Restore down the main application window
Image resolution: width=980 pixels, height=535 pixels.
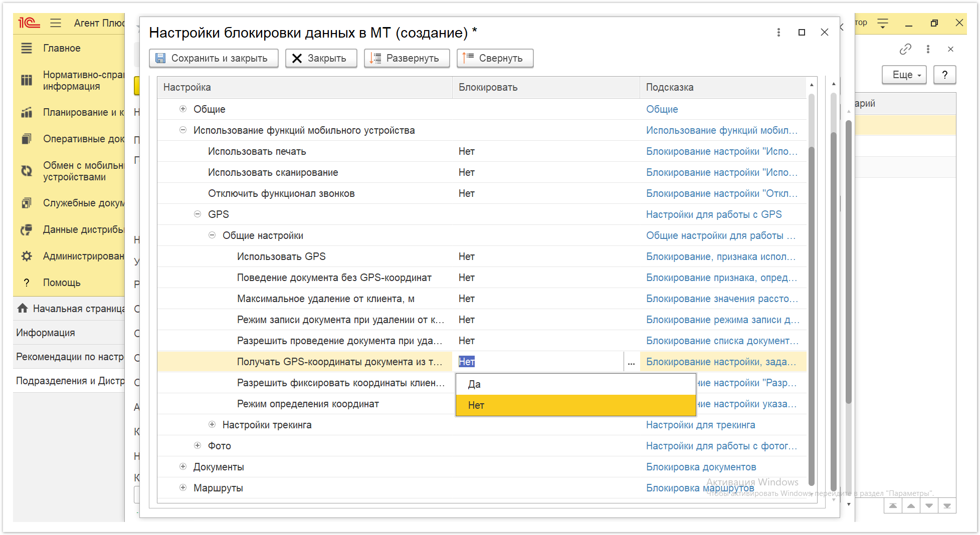coord(934,23)
